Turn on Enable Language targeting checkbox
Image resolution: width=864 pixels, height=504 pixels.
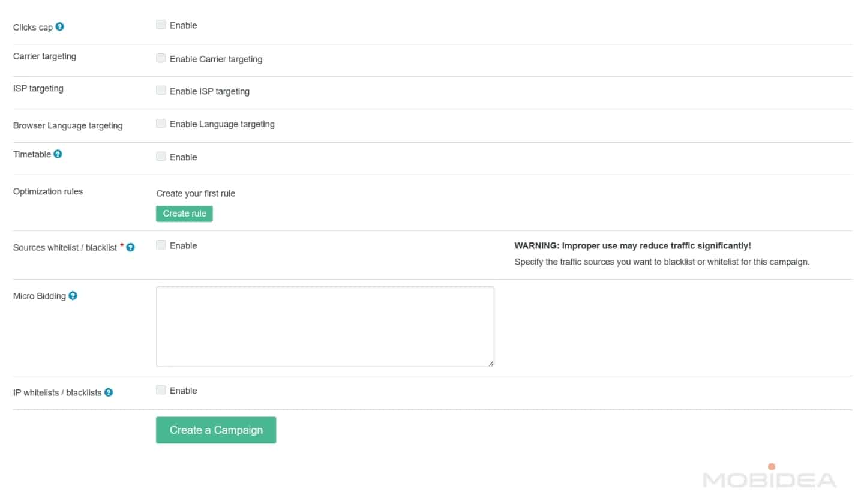coord(161,124)
